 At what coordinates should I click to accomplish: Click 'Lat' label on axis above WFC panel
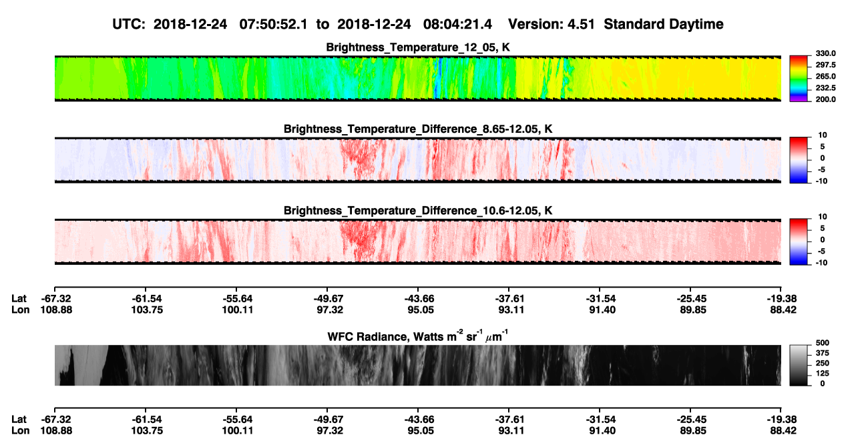coord(19,298)
